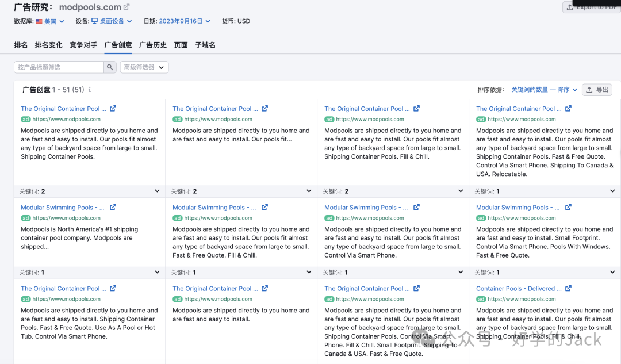Screen dimensions: 621x364
Task: Open external link icon of 'Pools With Windows' ad
Action: (568, 207)
